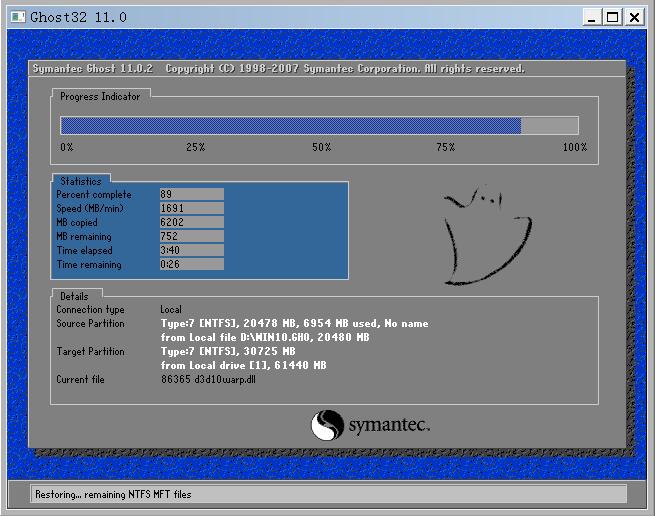655x516 pixels.
Task: Click the Ghost32 title bar app icon
Action: click(17, 17)
